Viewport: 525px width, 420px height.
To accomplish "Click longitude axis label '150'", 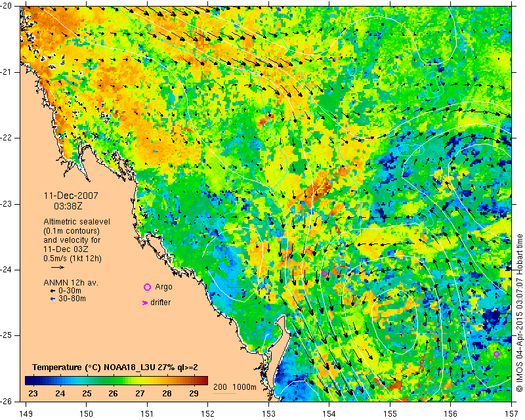I will [x=87, y=413].
